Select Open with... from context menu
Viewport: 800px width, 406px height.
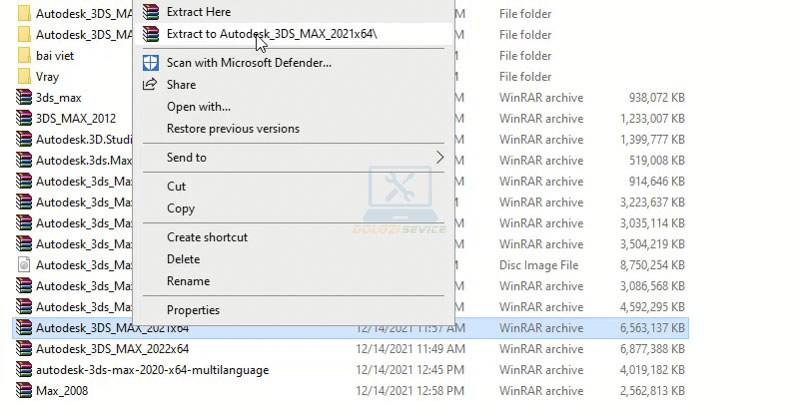(x=198, y=107)
